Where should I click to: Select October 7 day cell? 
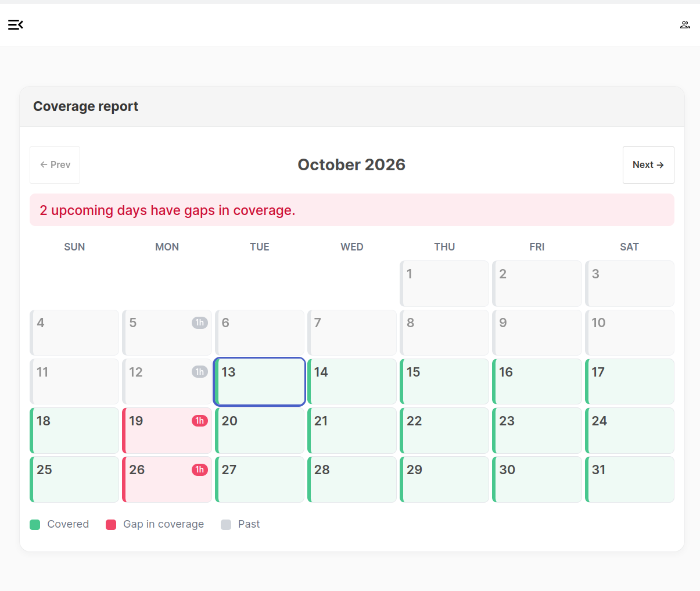[352, 332]
